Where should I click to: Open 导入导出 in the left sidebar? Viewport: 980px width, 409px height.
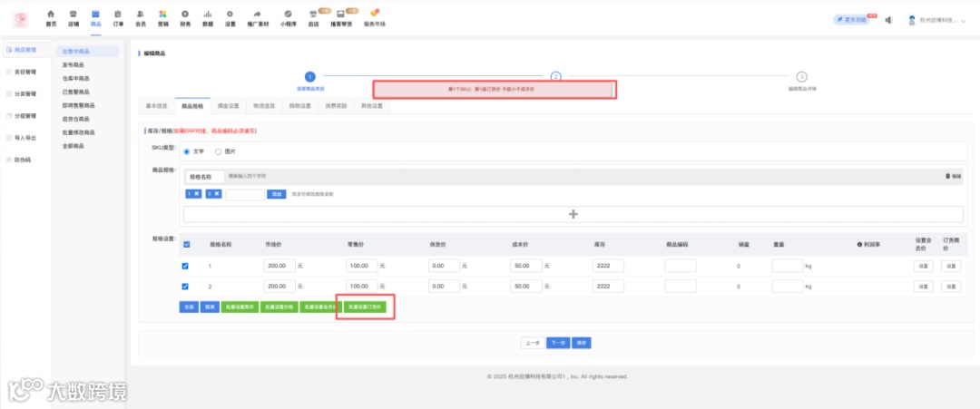coord(25,137)
